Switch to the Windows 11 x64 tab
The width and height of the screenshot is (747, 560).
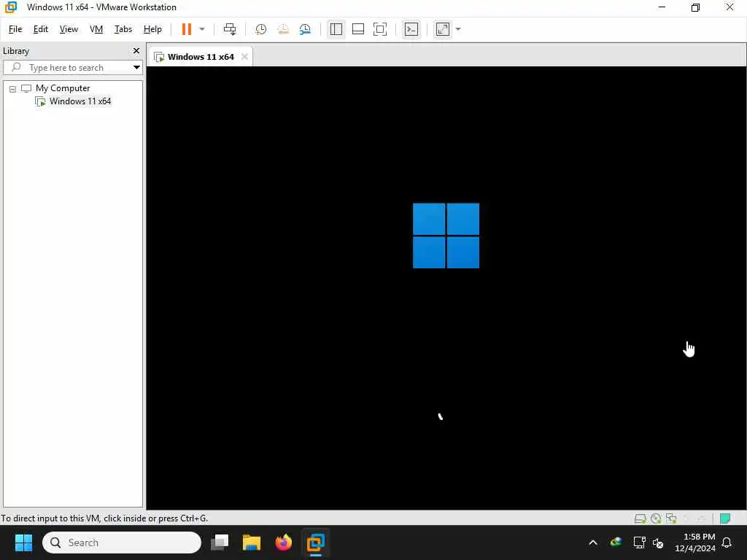(x=200, y=57)
